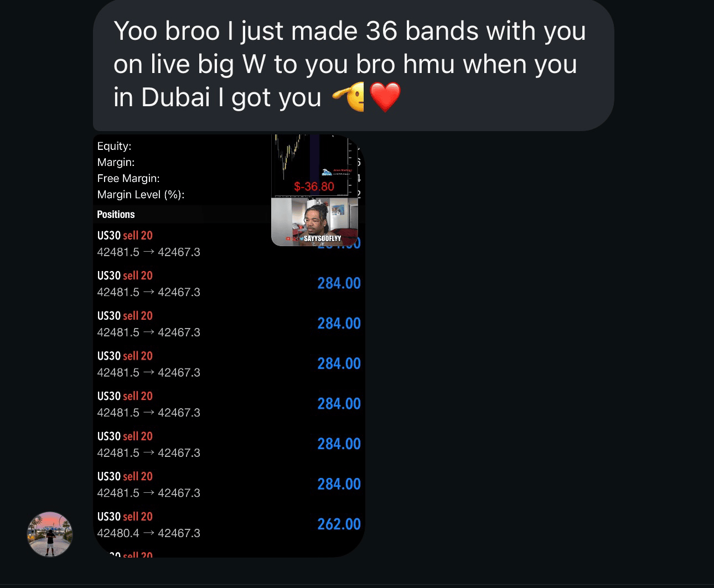Click the Margin Level (%) label
This screenshot has height=588, width=714.
pyautogui.click(x=141, y=194)
